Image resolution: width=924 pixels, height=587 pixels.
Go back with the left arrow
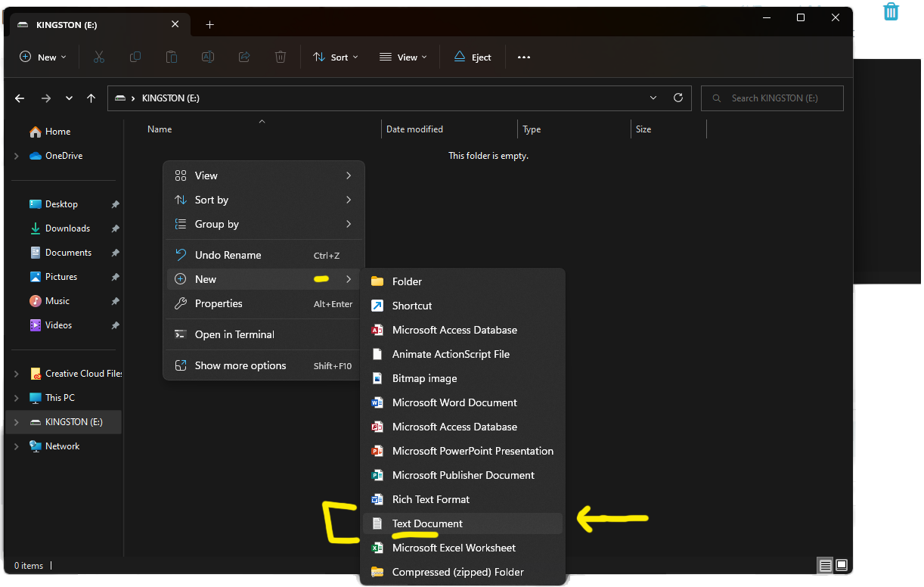[20, 98]
